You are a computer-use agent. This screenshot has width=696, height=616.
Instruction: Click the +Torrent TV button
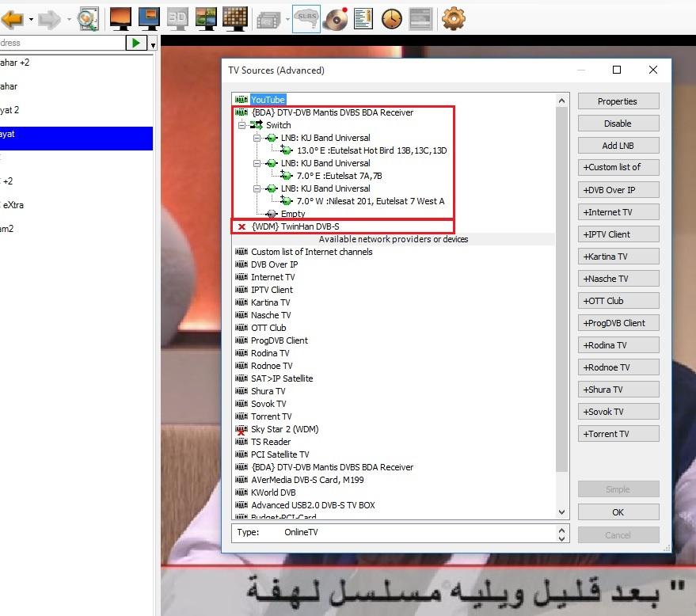618,434
